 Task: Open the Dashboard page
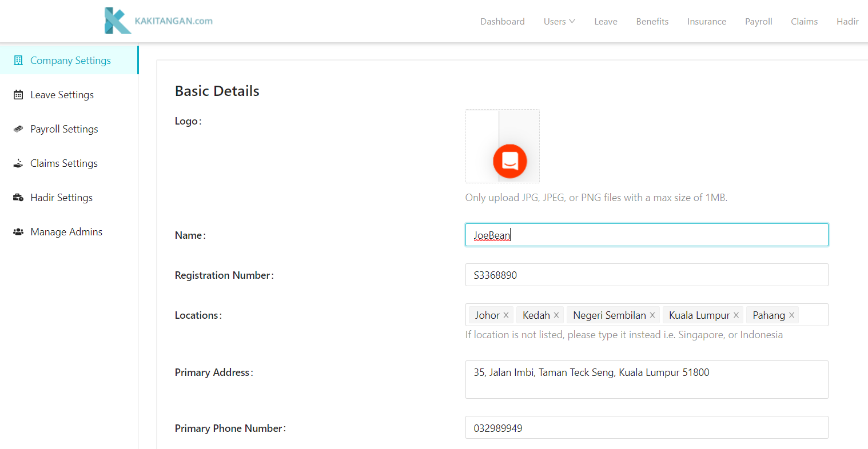click(x=502, y=22)
